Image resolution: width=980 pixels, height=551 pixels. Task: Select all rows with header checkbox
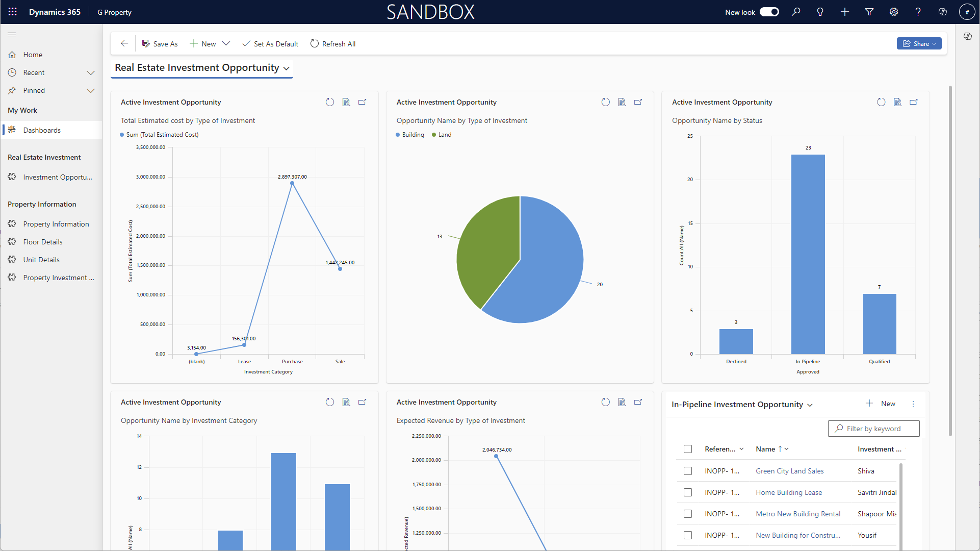click(x=688, y=449)
